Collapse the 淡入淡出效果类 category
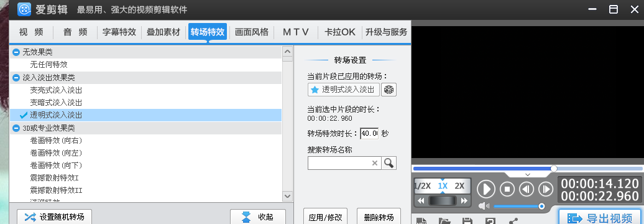 coord(16,78)
